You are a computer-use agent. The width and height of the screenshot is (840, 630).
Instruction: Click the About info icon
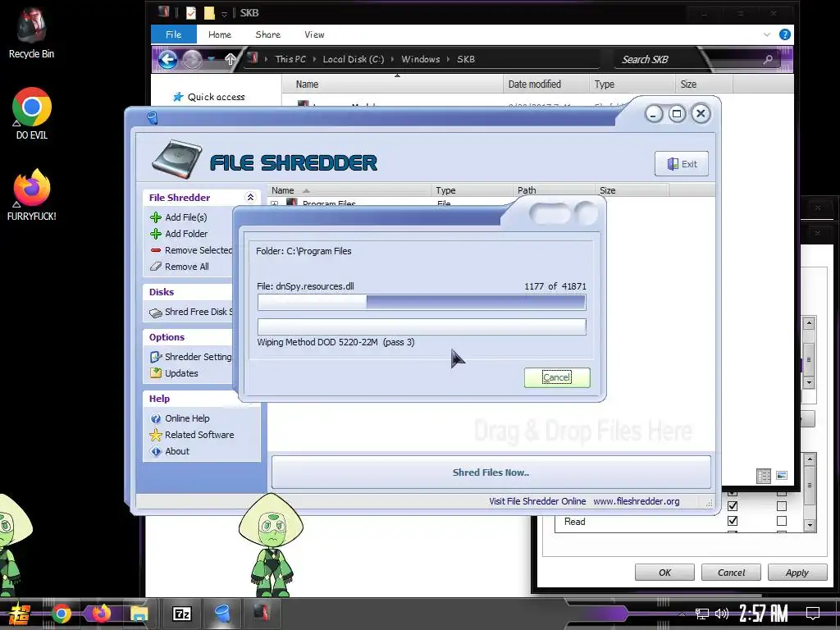pos(156,452)
